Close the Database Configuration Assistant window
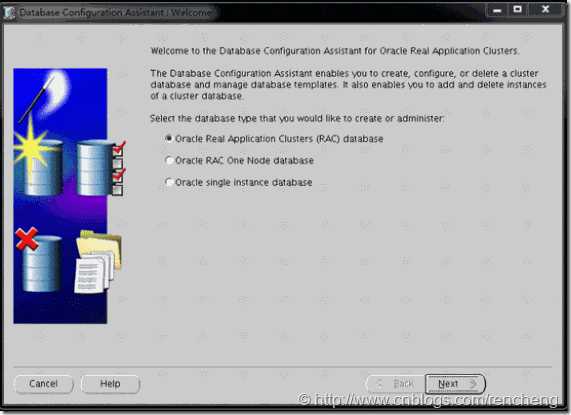 click(545, 9)
